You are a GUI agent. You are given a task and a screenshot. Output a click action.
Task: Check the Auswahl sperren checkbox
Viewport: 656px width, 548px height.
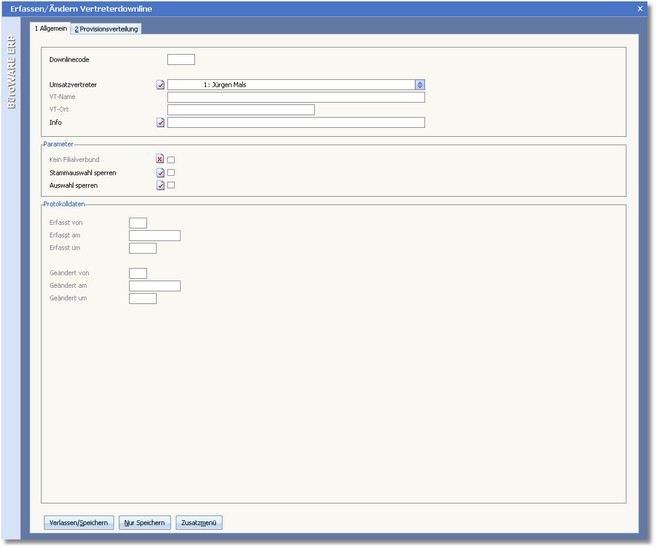(x=172, y=186)
